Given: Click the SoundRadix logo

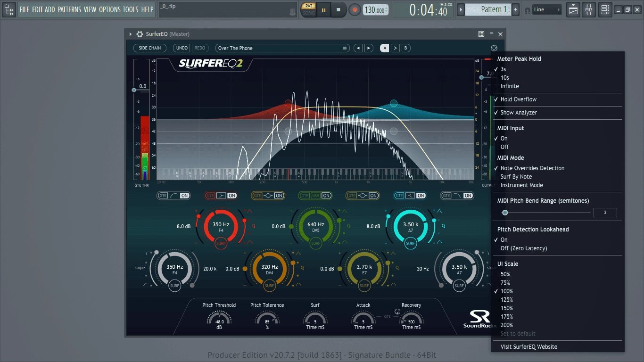Looking at the screenshot, I should (480, 319).
